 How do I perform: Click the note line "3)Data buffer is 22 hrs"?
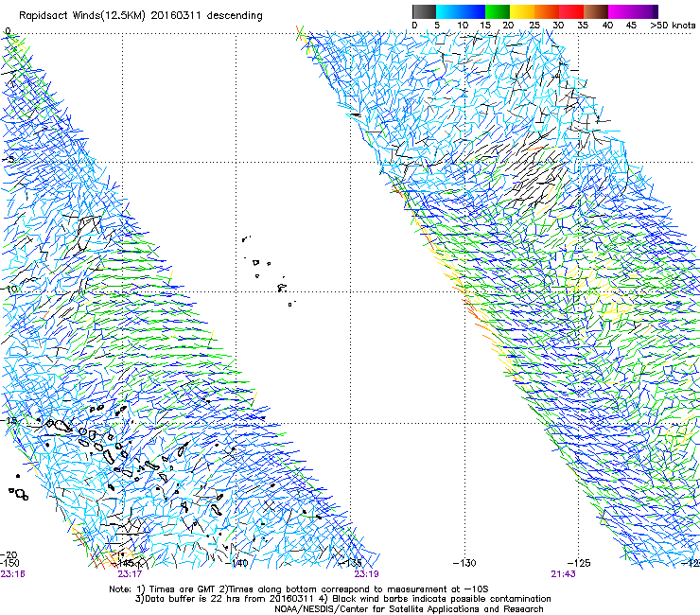tap(342, 599)
